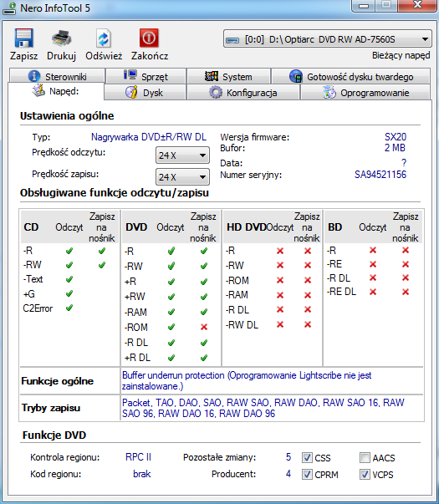This screenshot has height=504, width=439.
Task: Switch to the Sprzęt tab
Action: tap(146, 76)
